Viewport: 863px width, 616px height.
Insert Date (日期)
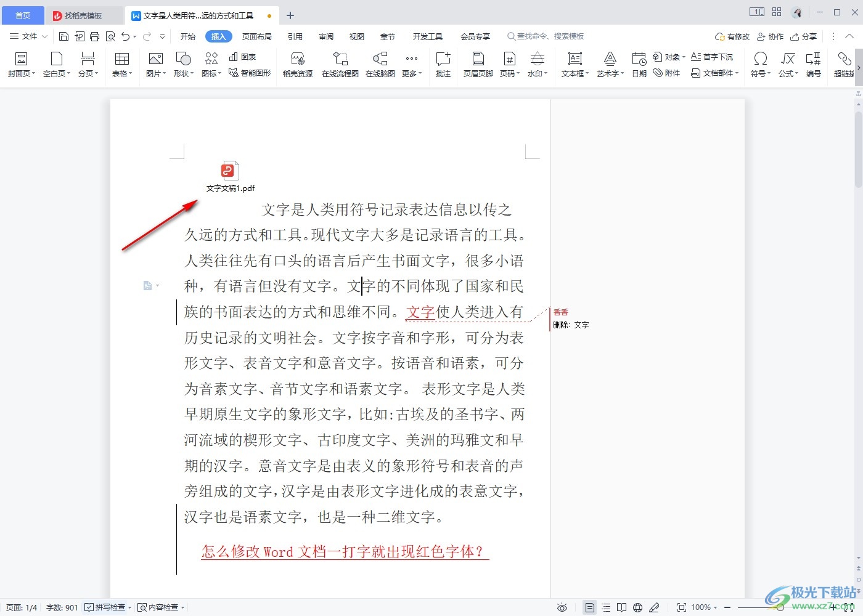click(x=639, y=64)
